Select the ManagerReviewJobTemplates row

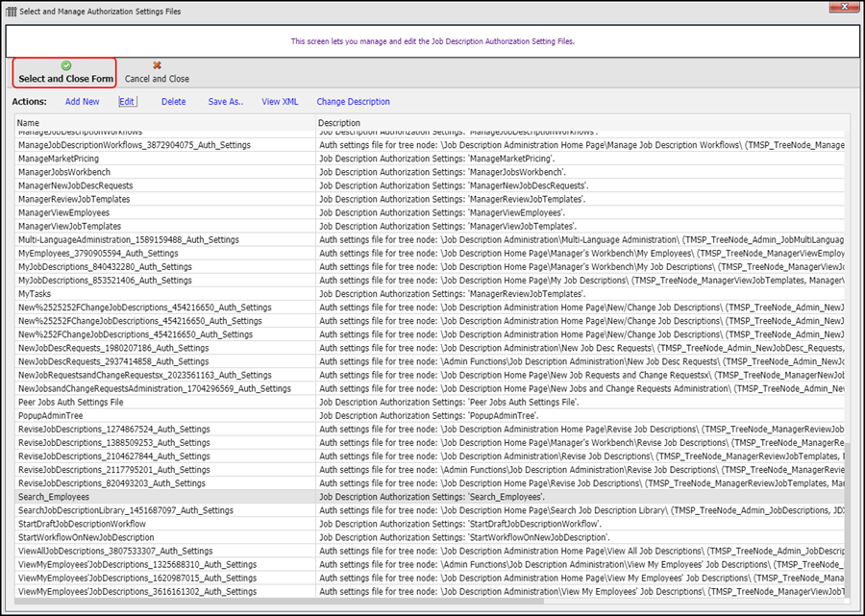tap(430, 199)
